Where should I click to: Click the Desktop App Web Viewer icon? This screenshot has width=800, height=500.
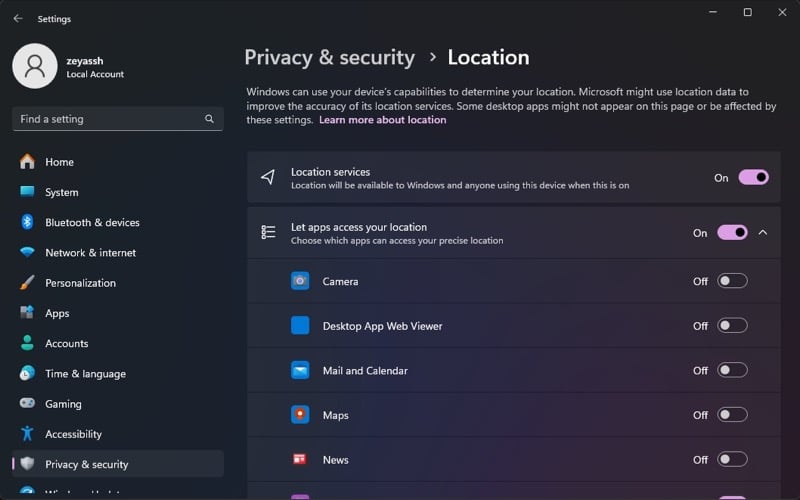point(300,326)
